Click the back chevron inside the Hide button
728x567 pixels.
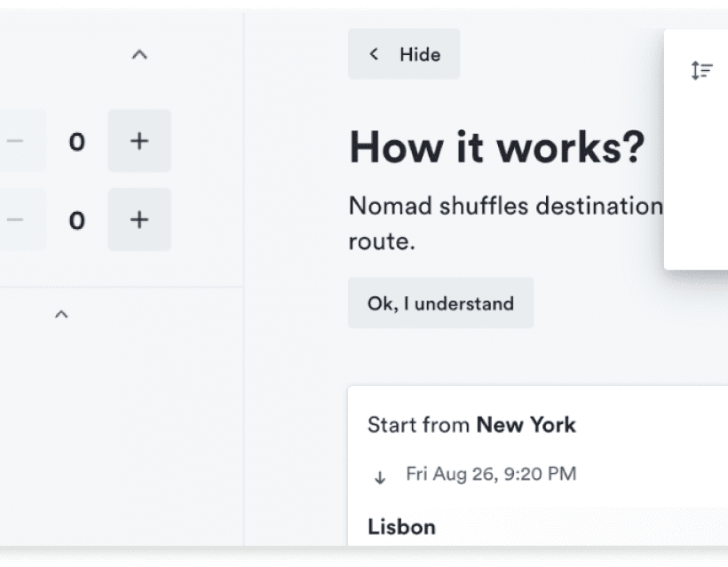[374, 54]
